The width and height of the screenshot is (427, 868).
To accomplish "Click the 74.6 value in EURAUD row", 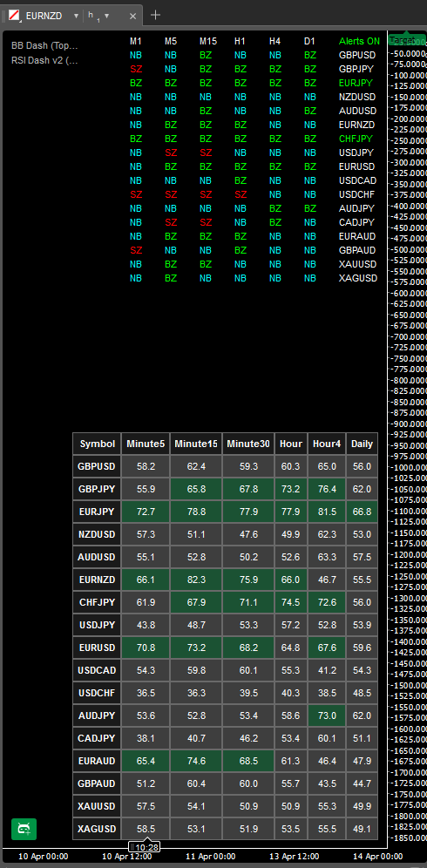I will pyautogui.click(x=196, y=761).
